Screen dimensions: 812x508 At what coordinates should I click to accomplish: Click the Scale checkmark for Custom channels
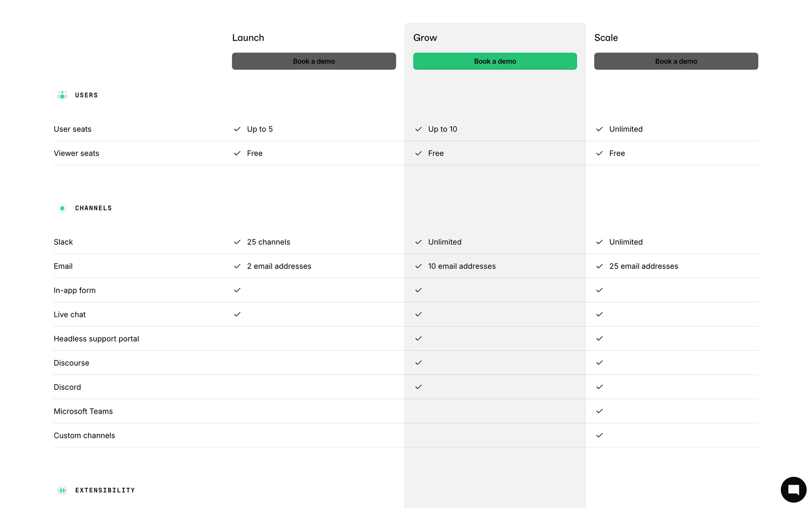pyautogui.click(x=599, y=435)
